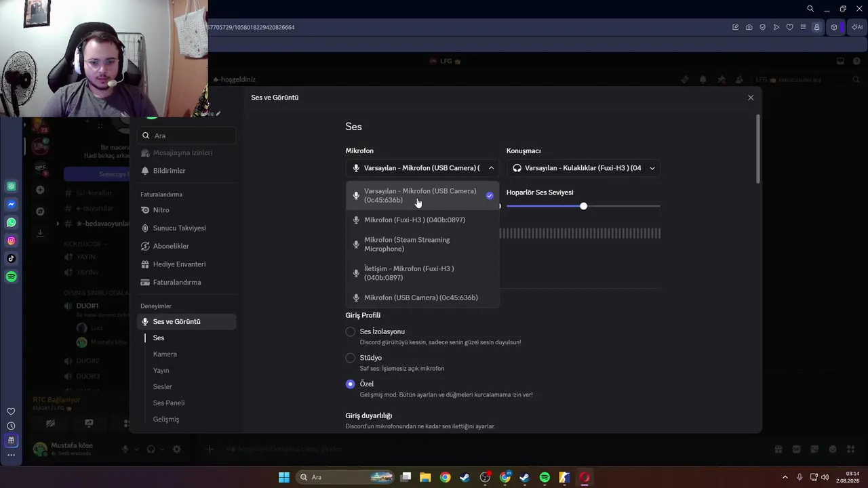Switch to the Yayın sub-tab
This screenshot has height=488, width=868.
click(x=161, y=371)
